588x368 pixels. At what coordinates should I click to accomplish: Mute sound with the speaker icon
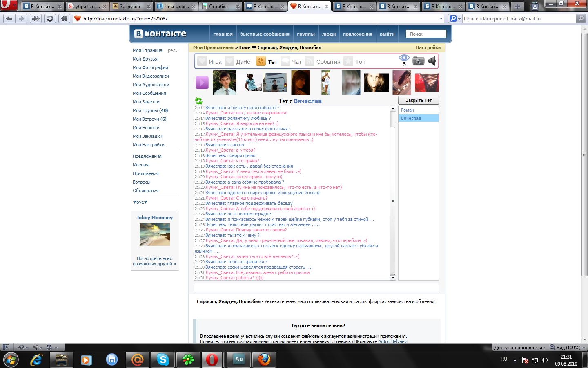click(432, 61)
